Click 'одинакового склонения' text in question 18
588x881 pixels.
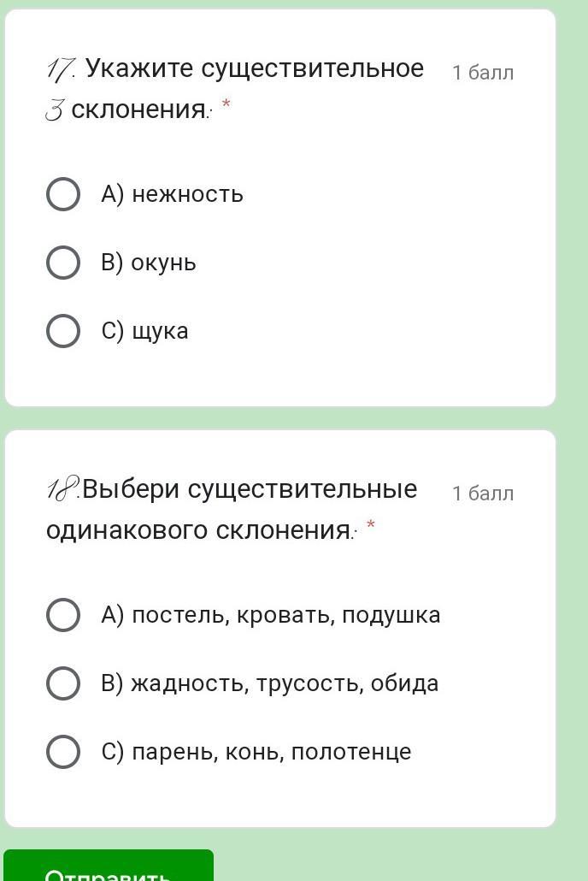[x=198, y=530]
